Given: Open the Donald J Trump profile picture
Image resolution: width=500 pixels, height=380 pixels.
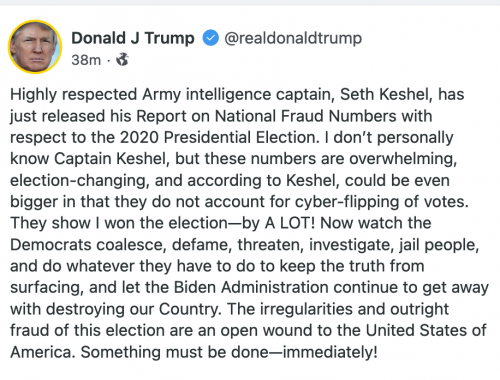Looking at the screenshot, I should click(35, 47).
